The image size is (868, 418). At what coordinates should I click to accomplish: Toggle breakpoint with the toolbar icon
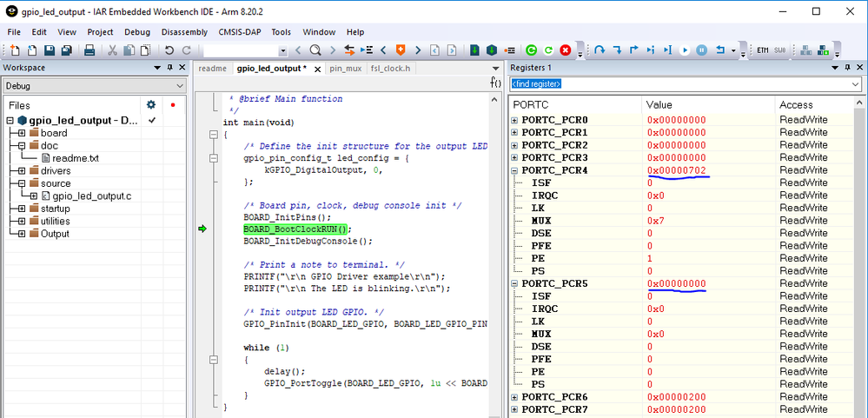510,50
